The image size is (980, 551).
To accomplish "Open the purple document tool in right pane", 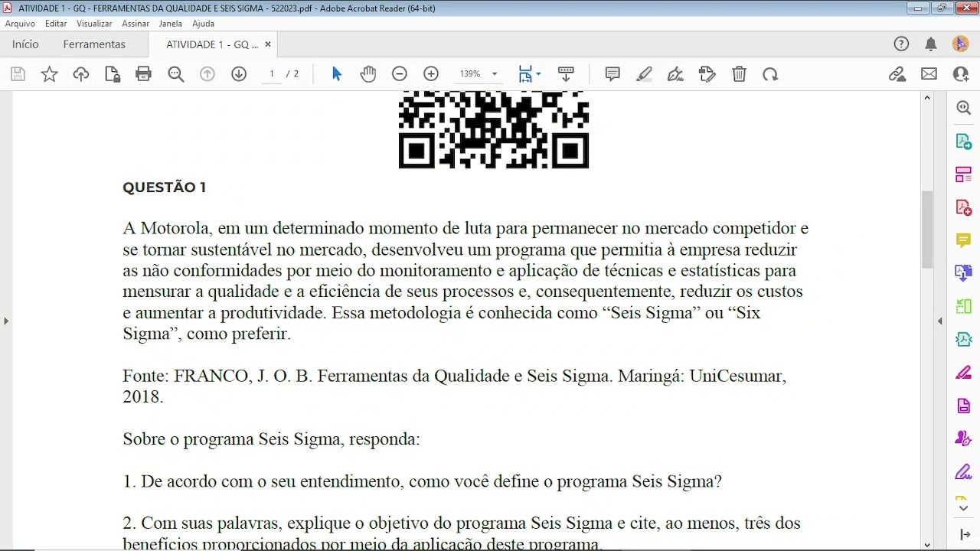I will [964, 406].
